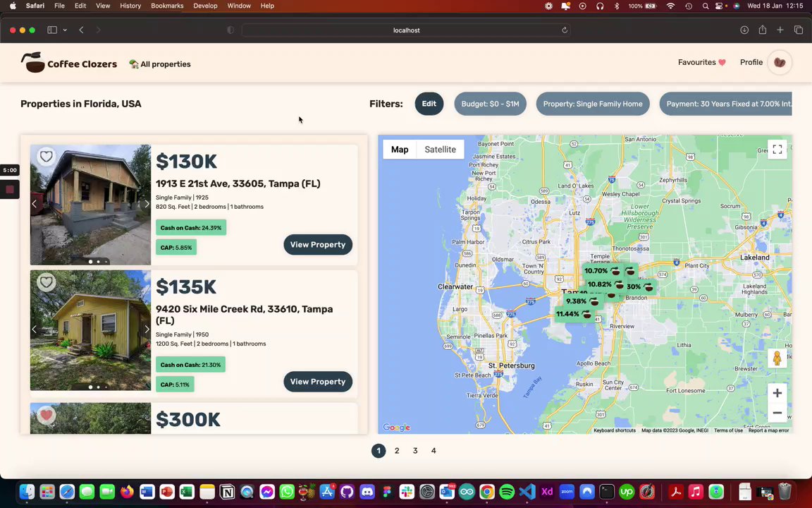Open the Profile link
Viewport: 812px width, 508px height.
point(751,62)
